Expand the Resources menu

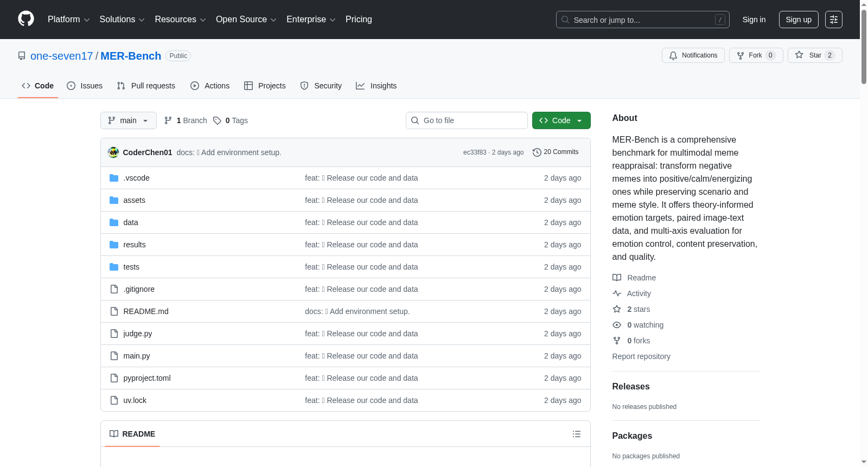[180, 20]
